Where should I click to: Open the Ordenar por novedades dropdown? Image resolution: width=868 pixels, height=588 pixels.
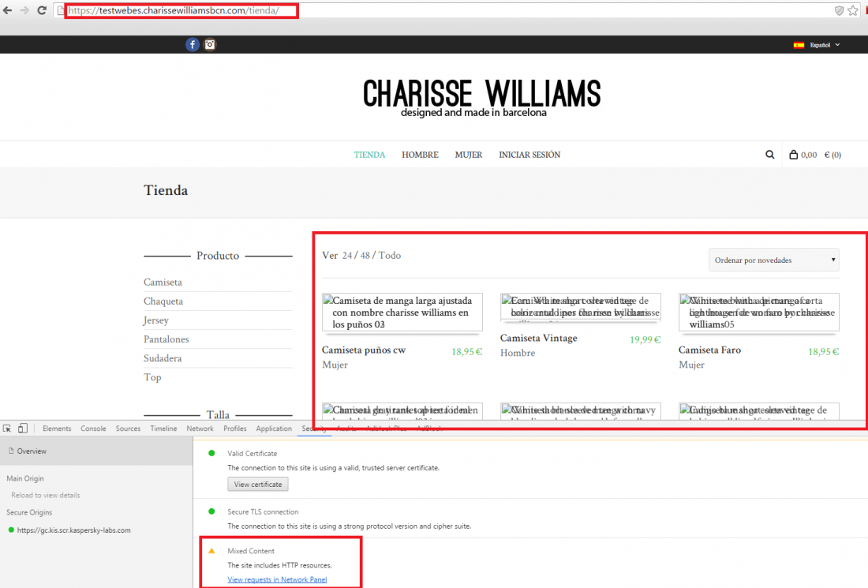click(774, 260)
